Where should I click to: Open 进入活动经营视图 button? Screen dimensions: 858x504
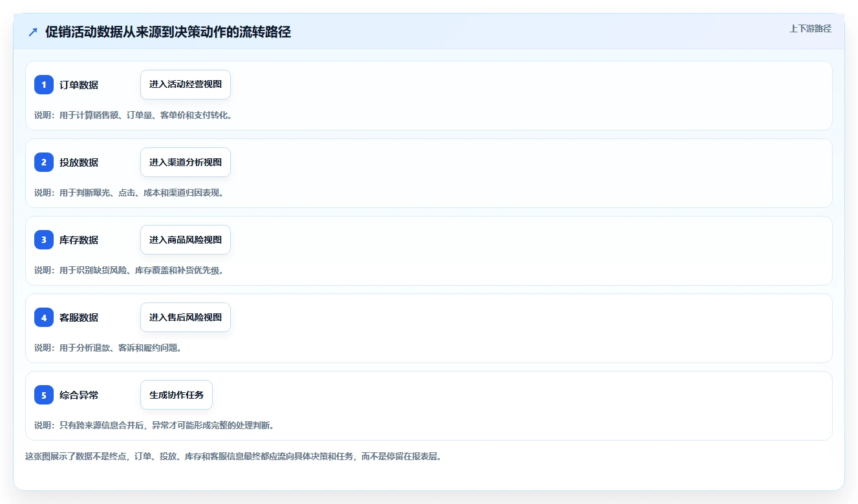coord(186,85)
